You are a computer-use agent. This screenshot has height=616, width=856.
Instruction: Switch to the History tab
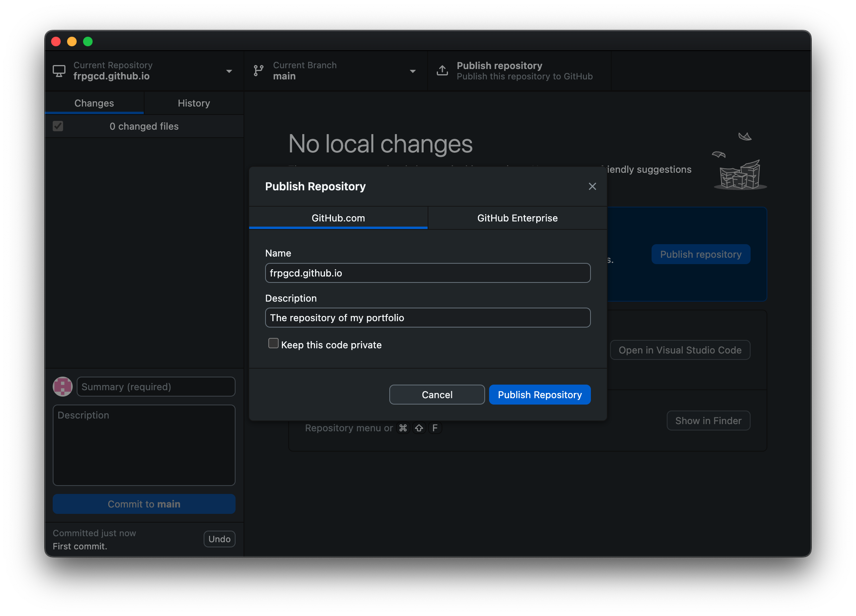coord(194,103)
